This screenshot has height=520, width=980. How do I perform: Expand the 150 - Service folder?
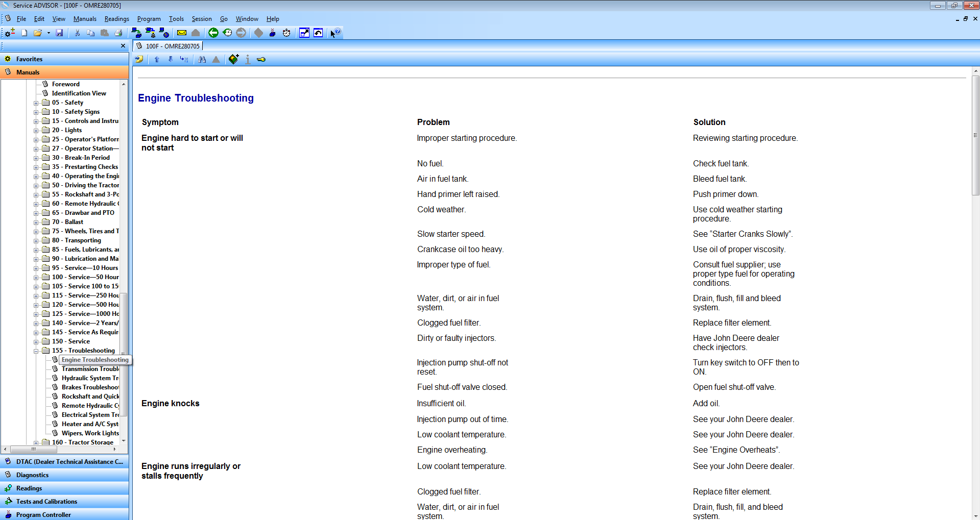[x=36, y=342]
